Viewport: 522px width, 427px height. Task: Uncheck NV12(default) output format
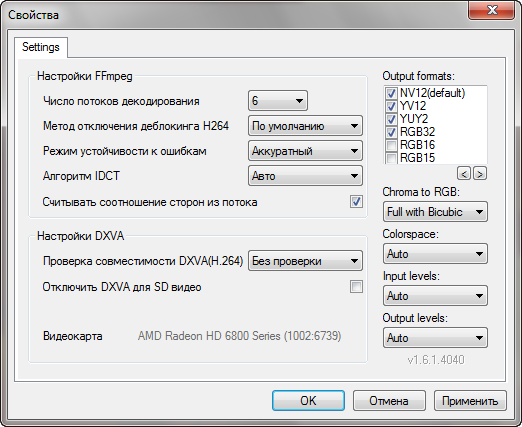click(391, 93)
